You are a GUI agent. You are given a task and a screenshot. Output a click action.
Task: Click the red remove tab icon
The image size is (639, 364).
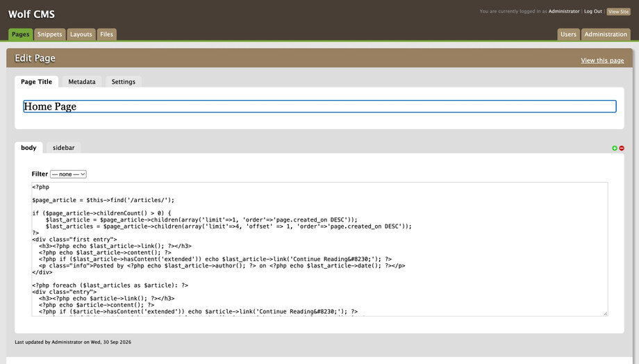point(622,148)
